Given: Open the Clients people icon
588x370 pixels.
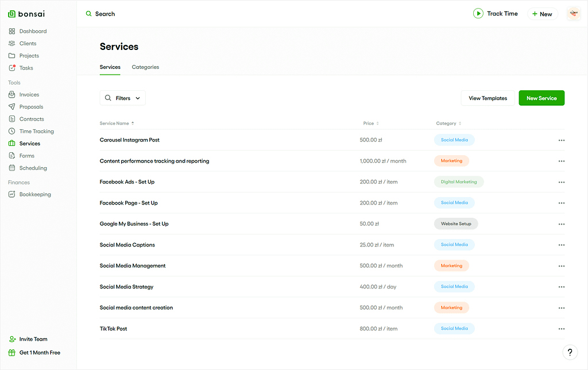Looking at the screenshot, I should [x=12, y=44].
